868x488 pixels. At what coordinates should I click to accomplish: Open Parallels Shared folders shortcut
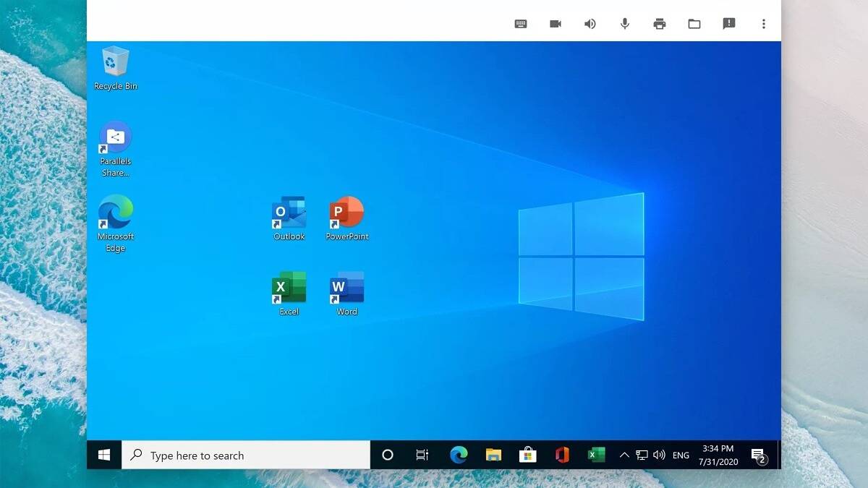pos(116,150)
